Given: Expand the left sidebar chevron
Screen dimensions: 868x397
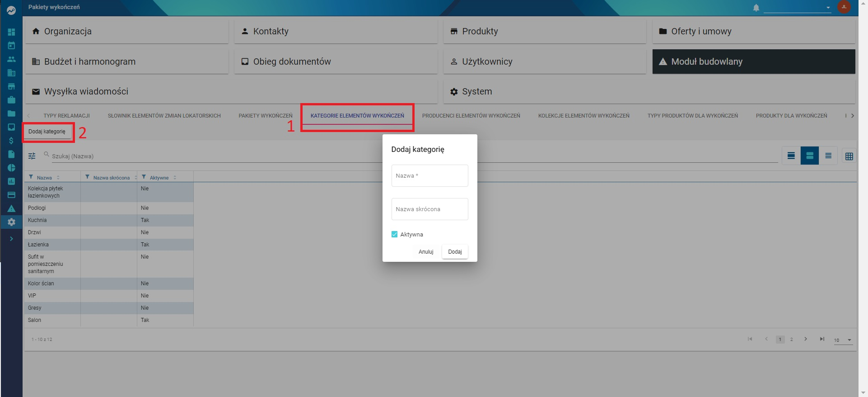Looking at the screenshot, I should (11, 239).
